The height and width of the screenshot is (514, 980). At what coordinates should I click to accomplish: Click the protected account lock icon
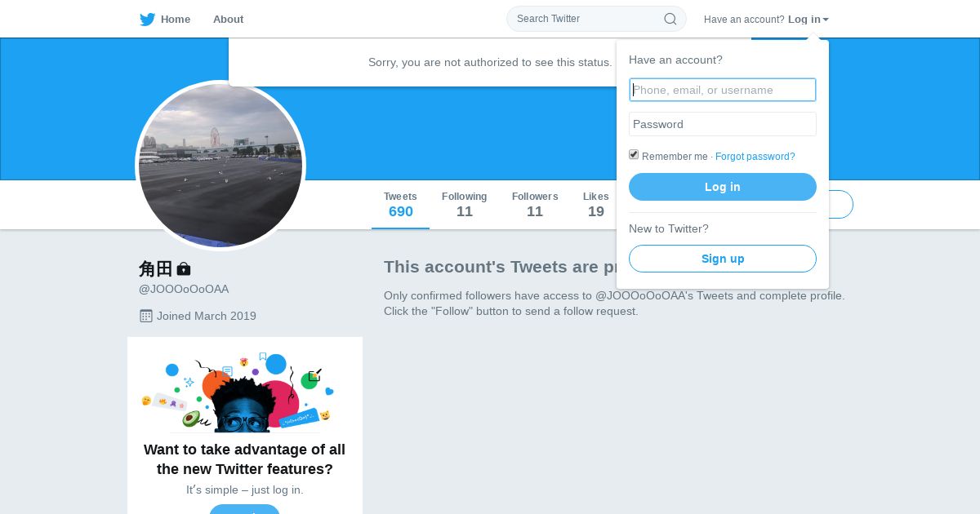(x=184, y=268)
